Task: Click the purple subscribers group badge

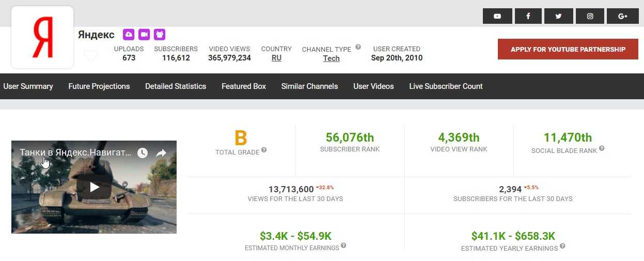Action: pyautogui.click(x=160, y=35)
